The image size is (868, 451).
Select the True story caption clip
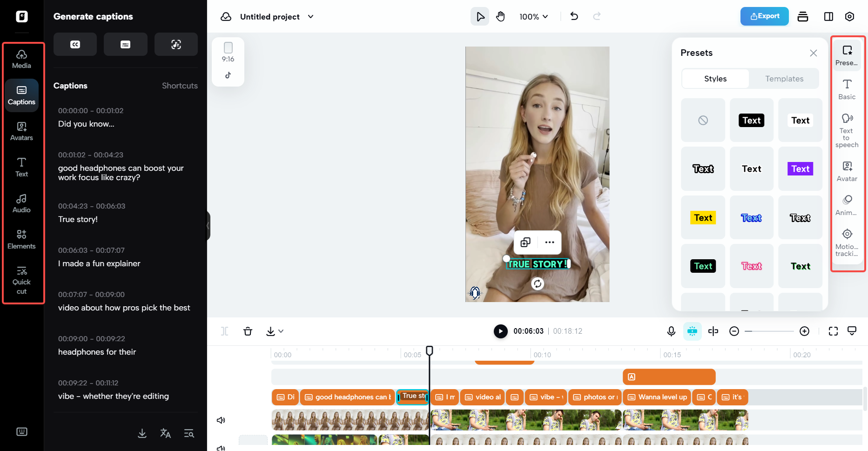(x=412, y=397)
